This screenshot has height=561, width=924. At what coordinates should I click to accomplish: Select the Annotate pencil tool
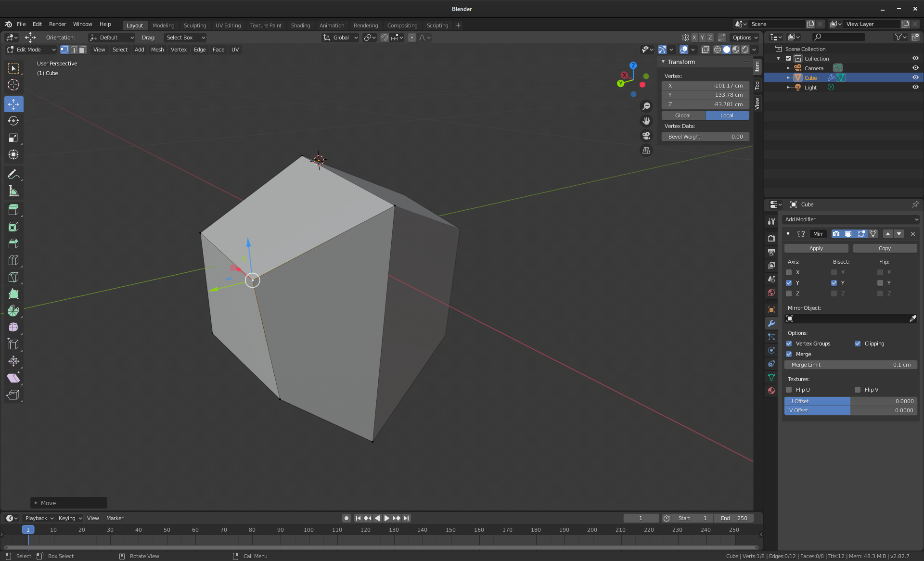pyautogui.click(x=13, y=174)
